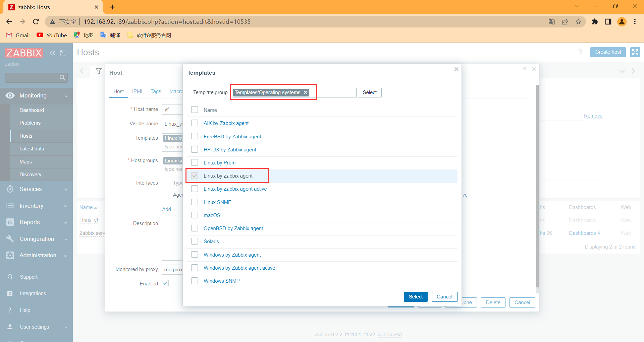644x342 pixels.
Task: Collapse the sidebar with double-chevron icon
Action: (53, 53)
